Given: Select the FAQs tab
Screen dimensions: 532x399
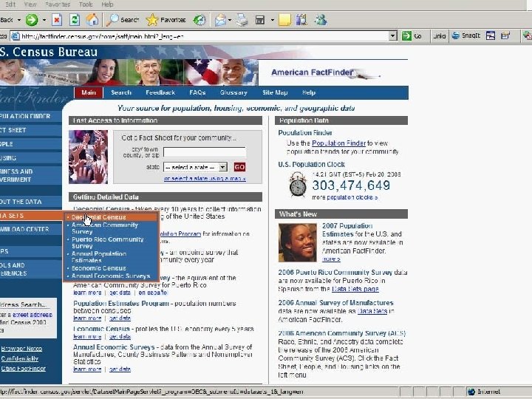Looking at the screenshot, I should (197, 92).
